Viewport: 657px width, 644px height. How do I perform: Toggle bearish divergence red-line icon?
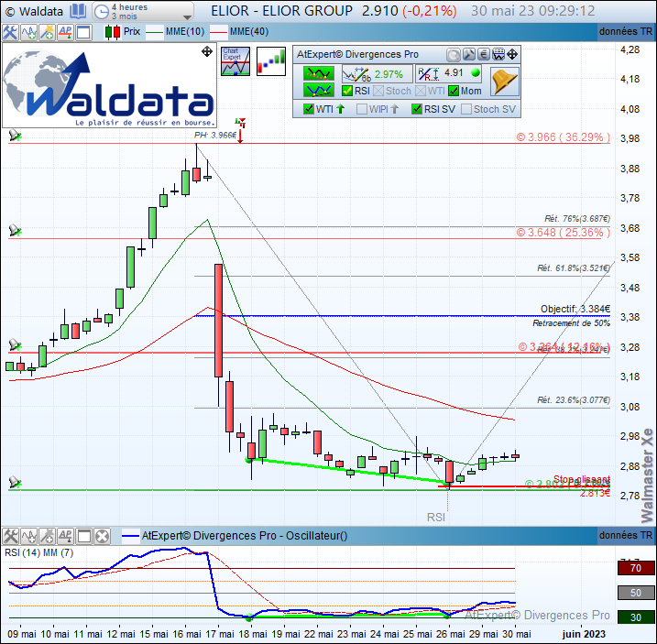[319, 73]
